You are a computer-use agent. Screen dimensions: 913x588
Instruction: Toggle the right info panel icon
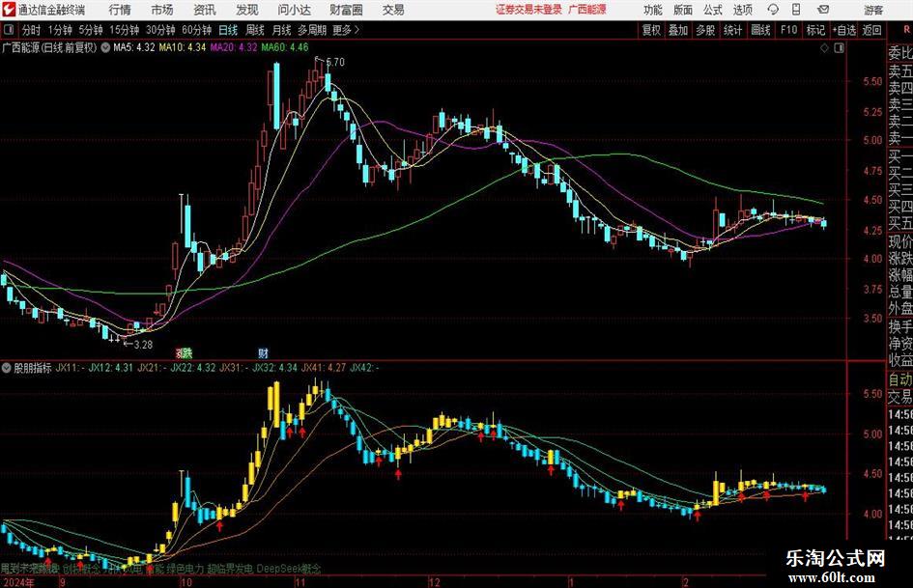point(839,47)
